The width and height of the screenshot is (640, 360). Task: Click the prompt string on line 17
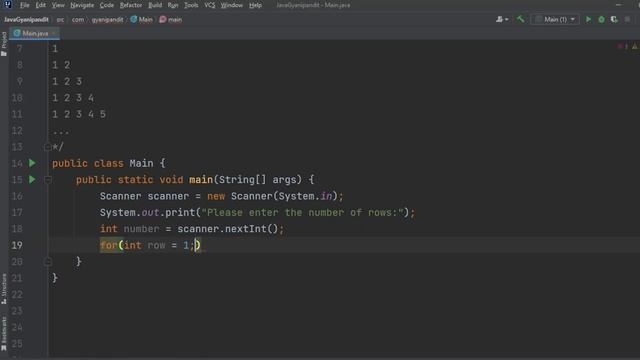click(x=302, y=213)
